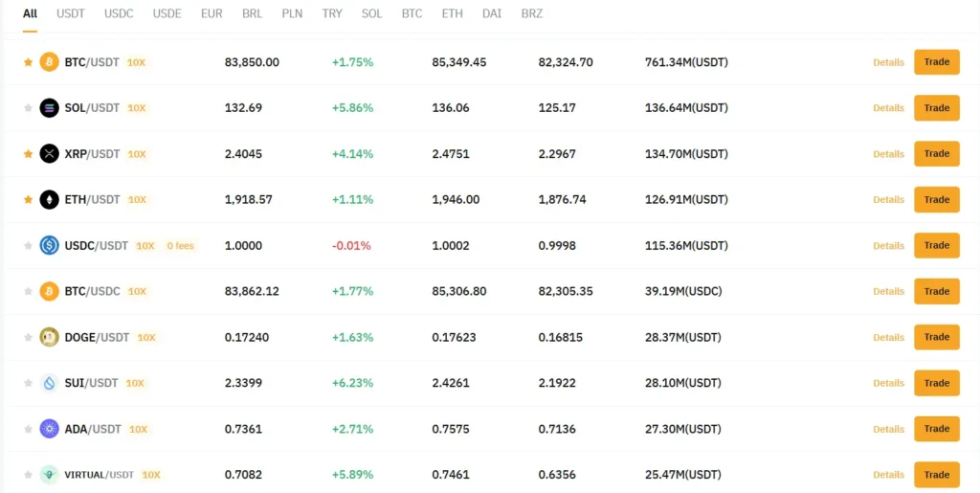Click the Ethereum coin icon
980x493 pixels.
(50, 200)
